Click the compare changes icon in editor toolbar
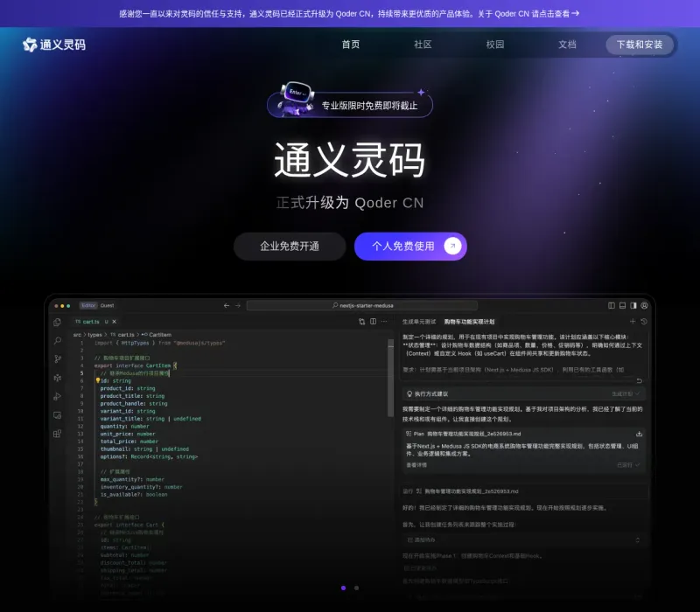The image size is (700, 612). tap(362, 322)
